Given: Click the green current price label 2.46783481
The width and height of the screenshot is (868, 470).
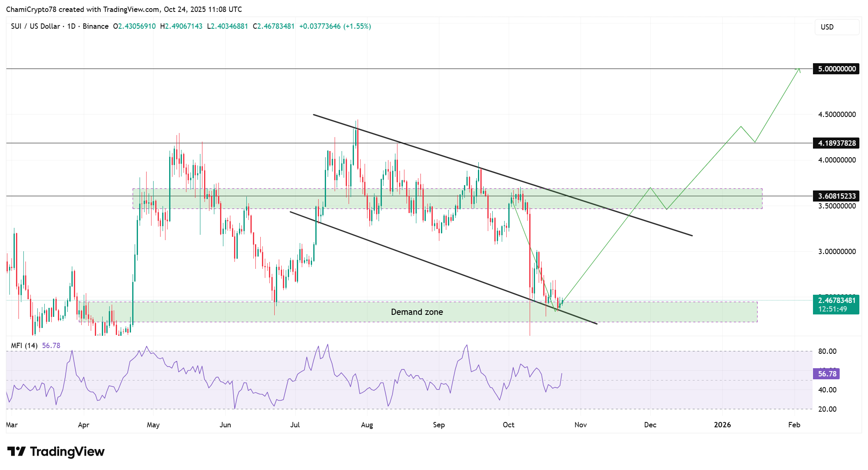Looking at the screenshot, I should [x=836, y=300].
